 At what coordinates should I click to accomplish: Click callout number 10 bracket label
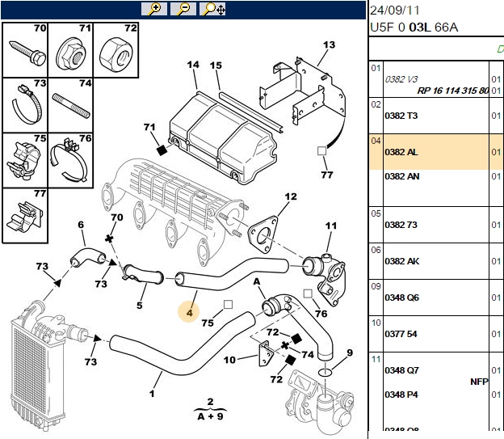[x=229, y=360]
